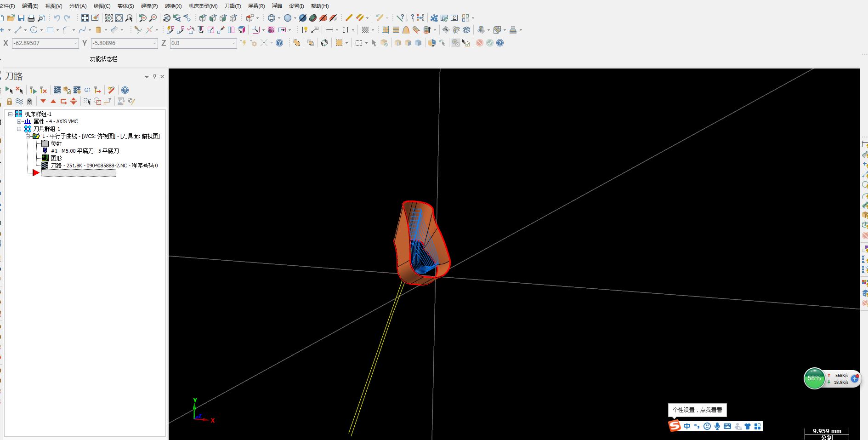Expand the 属性 - 4 - AXIS VMC node
Image resolution: width=868 pixels, height=440 pixels.
(19, 121)
